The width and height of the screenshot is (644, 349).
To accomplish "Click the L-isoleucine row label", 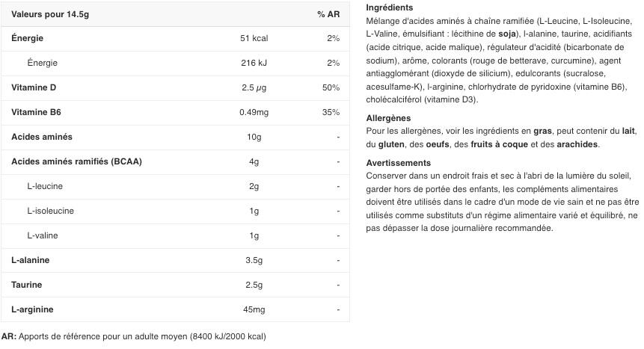I will tap(50, 211).
